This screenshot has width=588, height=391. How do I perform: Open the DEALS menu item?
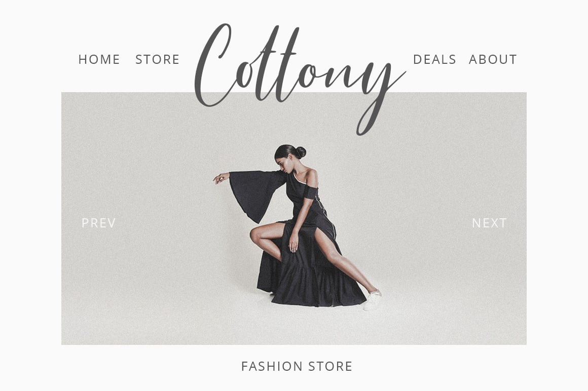pyautogui.click(x=434, y=60)
